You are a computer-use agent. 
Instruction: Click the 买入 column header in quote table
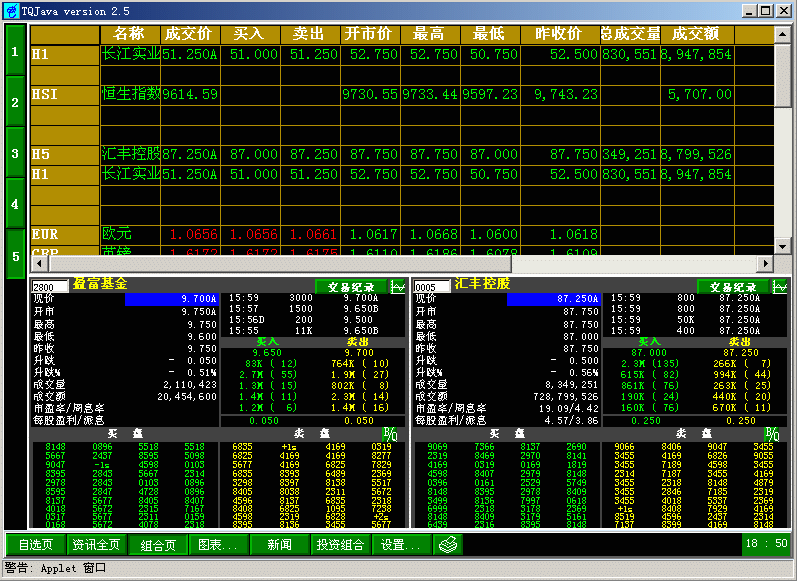tap(250, 34)
